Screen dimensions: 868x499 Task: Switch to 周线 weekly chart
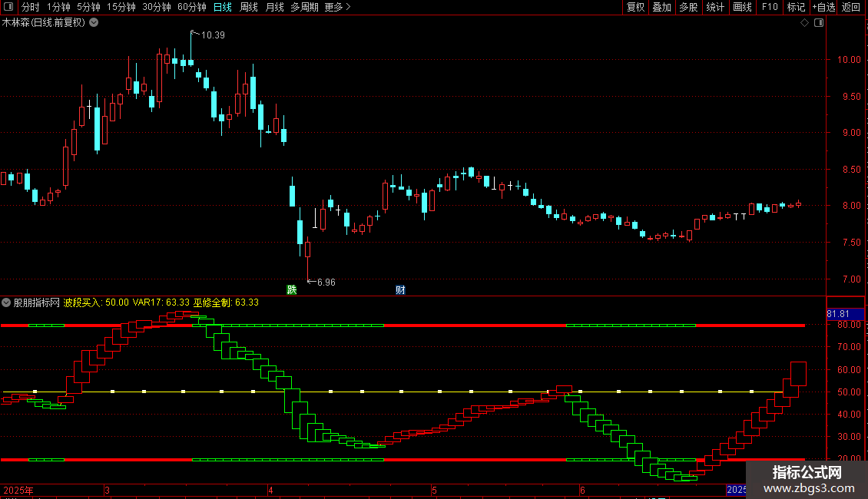click(249, 7)
